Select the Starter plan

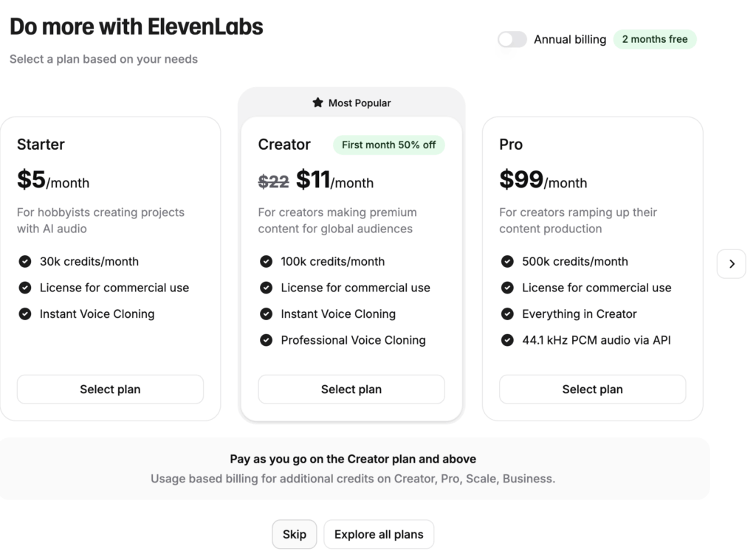[110, 389]
